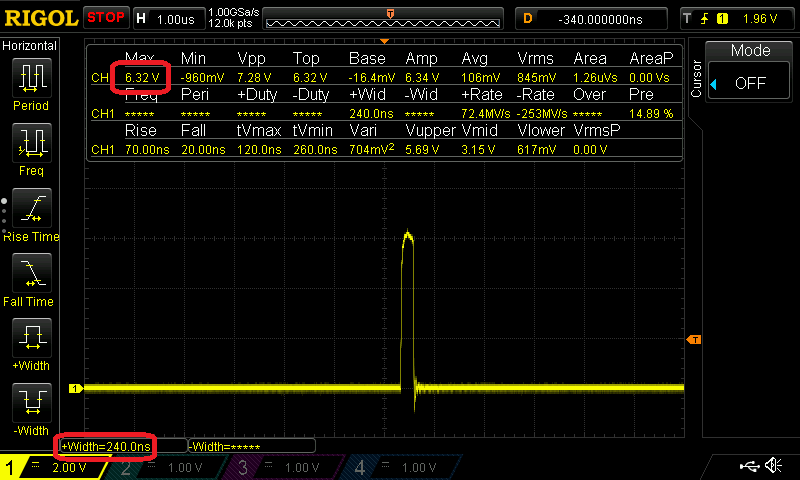The image size is (800, 480).
Task: Click the USB status icon
Action: pyautogui.click(x=749, y=466)
